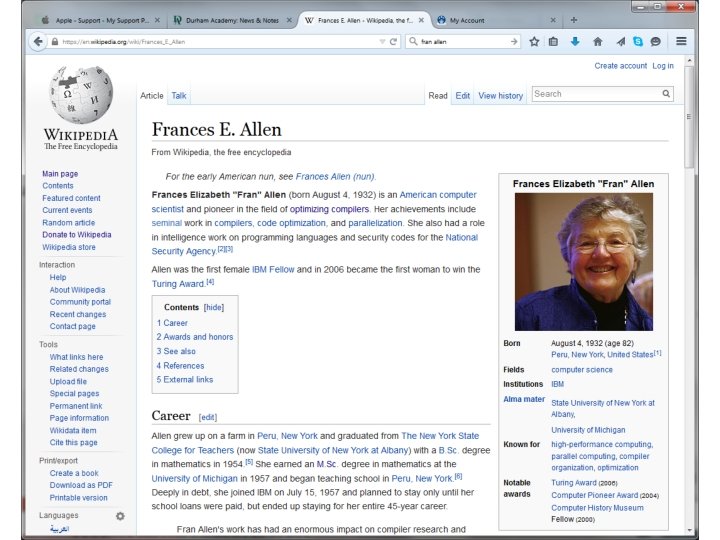This screenshot has height=540, width=720.
Task: Open the Firefox hamburger menu
Action: [x=681, y=41]
